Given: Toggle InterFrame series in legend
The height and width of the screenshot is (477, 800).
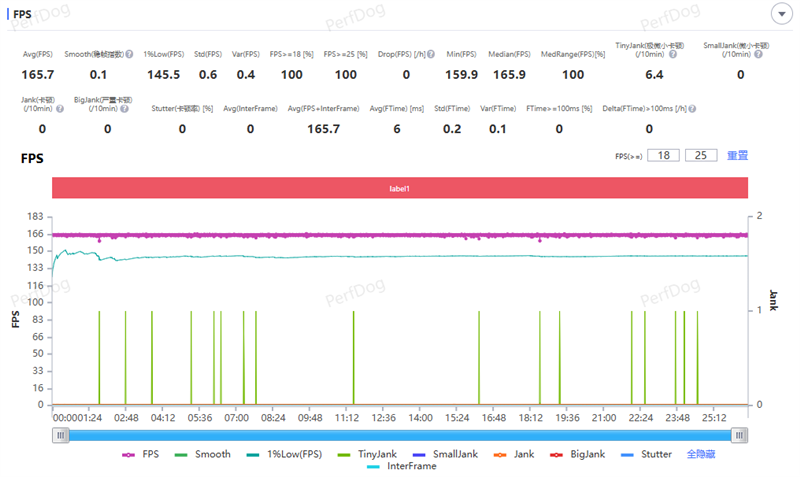Looking at the screenshot, I should [402, 466].
